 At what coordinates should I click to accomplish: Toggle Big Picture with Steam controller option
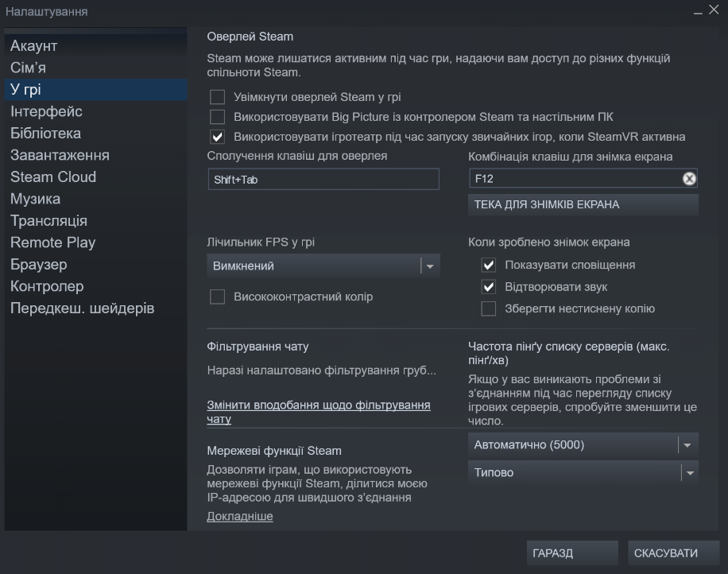pos(218,117)
